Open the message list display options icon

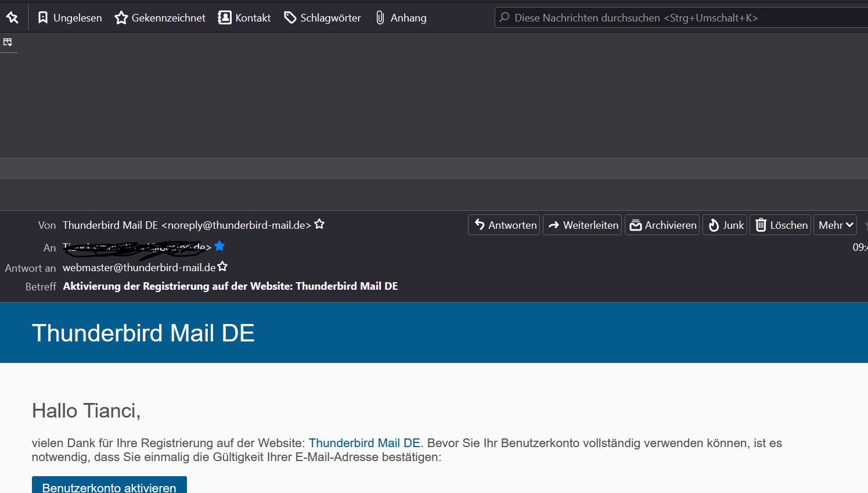coord(8,42)
